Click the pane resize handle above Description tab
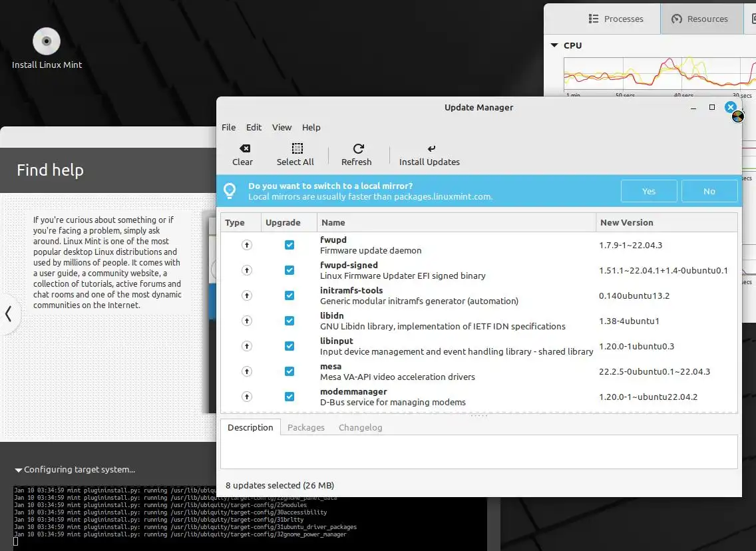This screenshot has width=756, height=551. pyautogui.click(x=478, y=415)
